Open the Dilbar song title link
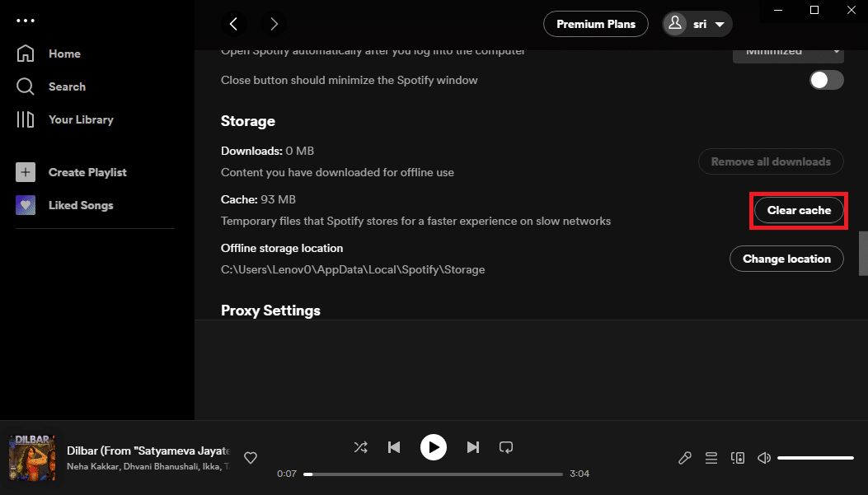The image size is (868, 495). click(x=148, y=451)
